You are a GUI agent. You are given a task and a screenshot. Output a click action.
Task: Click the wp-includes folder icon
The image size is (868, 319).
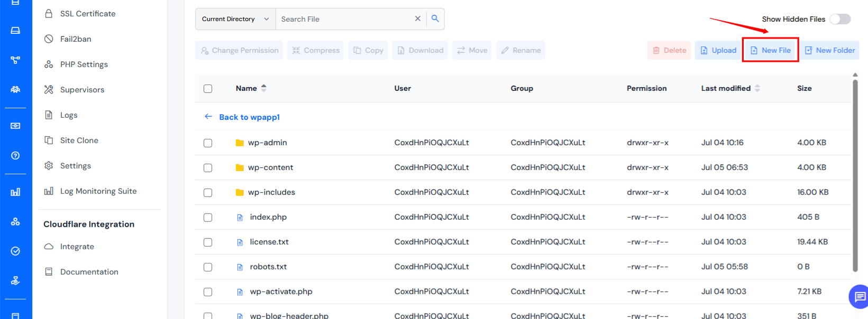(240, 192)
